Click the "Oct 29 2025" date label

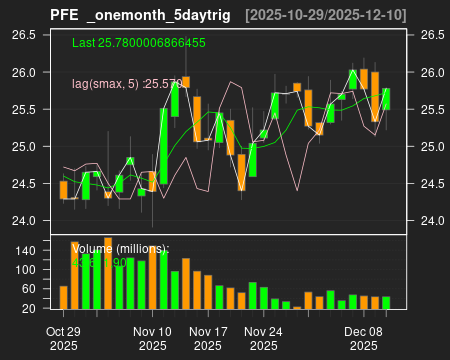[63, 339]
